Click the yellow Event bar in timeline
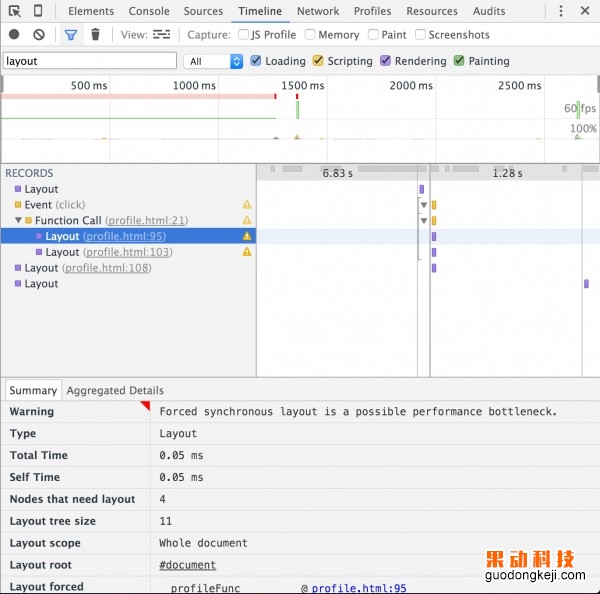Image resolution: width=600 pixels, height=594 pixels. (434, 205)
